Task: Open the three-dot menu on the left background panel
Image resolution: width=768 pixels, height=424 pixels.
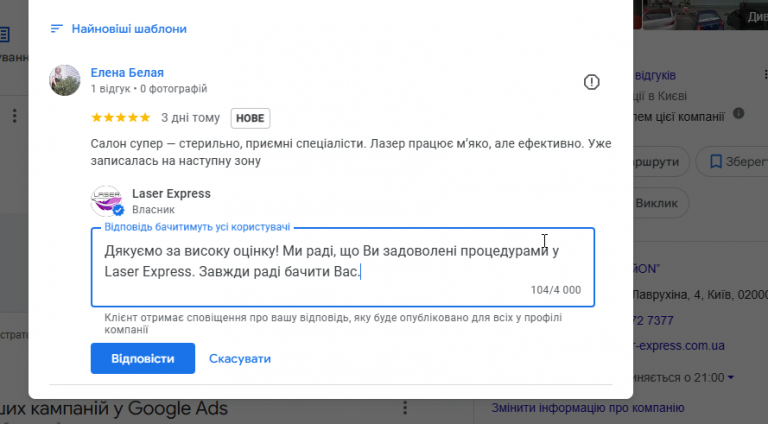Action: 15,116
